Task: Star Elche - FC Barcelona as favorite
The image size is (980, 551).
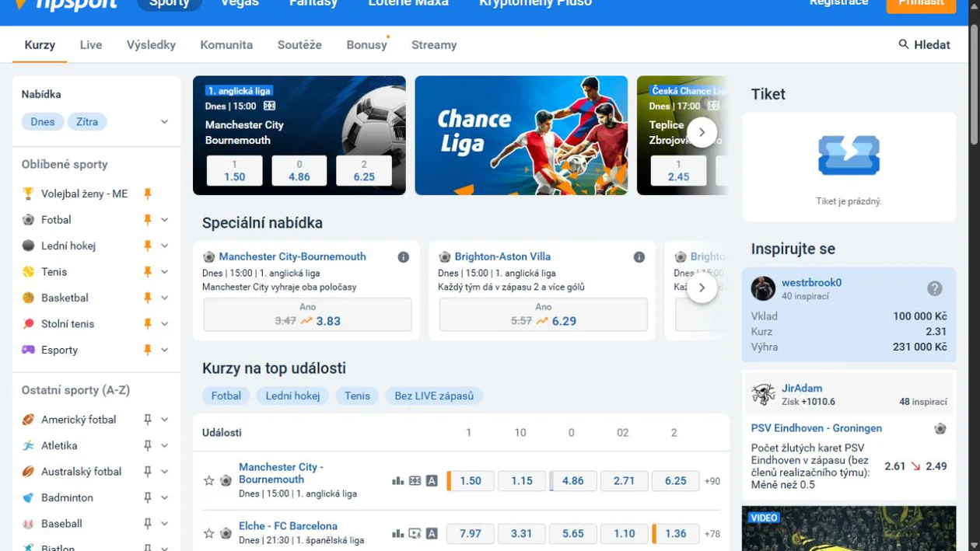Action: tap(208, 534)
